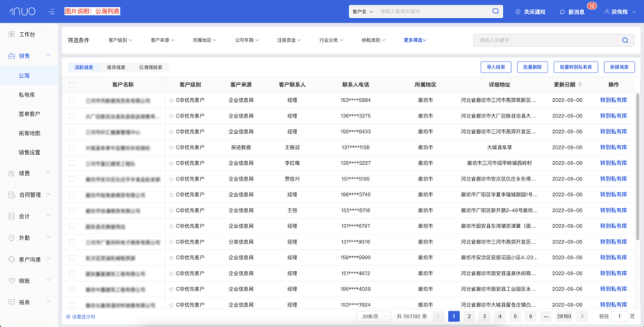Click the filter keyword search magnifier icon
The image size is (644, 327).
625,40
